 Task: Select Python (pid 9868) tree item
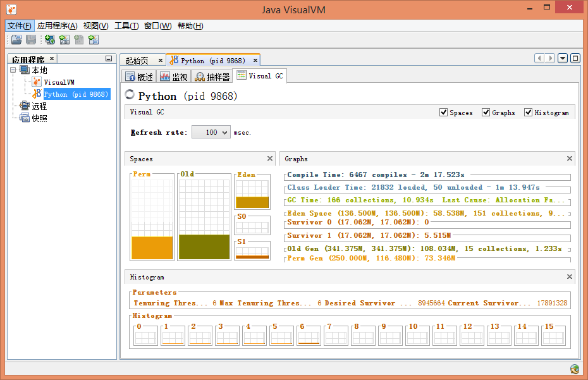coord(77,94)
